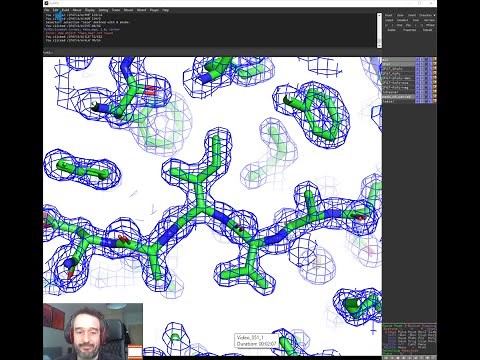480x360 pixels.
Task: Open Show menu for 'all' row
Action: (421, 59)
